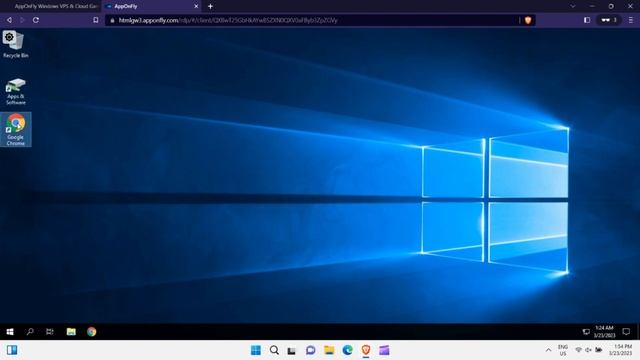Open File Explorer on remote taskbar
The image size is (640, 360).
click(71, 331)
